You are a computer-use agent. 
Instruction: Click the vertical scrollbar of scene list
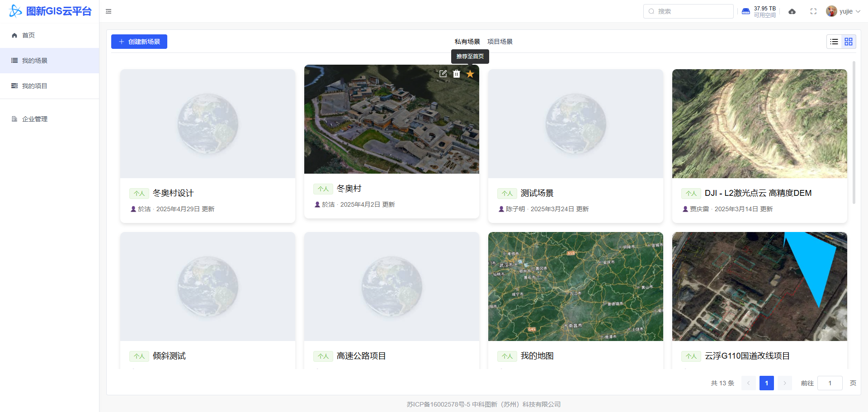click(854, 133)
